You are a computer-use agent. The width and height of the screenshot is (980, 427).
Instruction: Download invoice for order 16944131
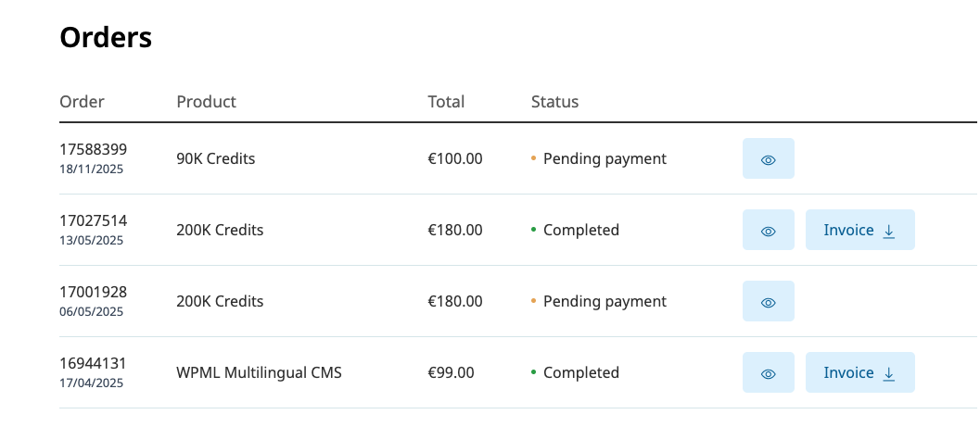(859, 373)
